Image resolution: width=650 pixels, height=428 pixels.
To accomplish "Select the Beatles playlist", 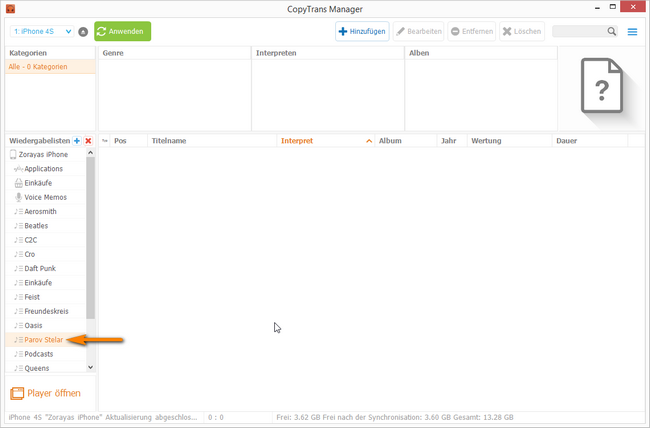I will point(46,226).
